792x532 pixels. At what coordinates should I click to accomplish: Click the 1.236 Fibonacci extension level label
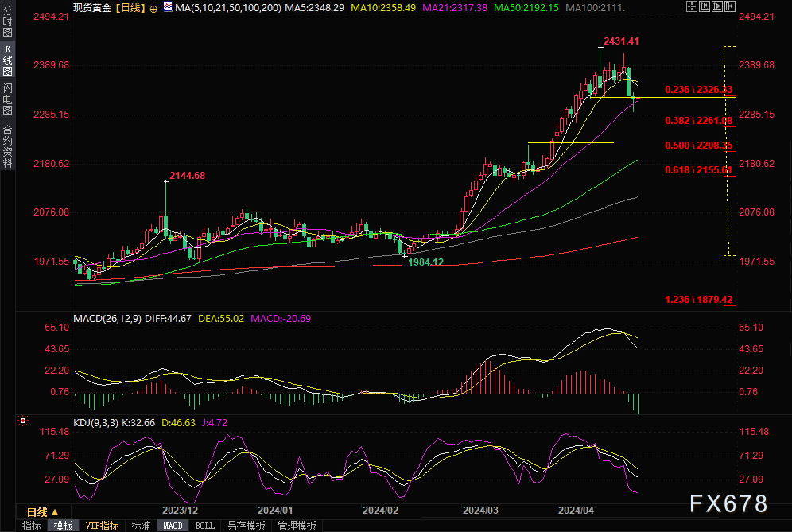699,300
